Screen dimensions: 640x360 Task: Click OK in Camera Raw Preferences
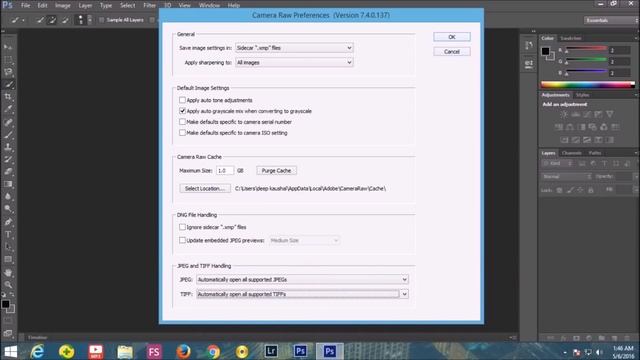tap(452, 37)
